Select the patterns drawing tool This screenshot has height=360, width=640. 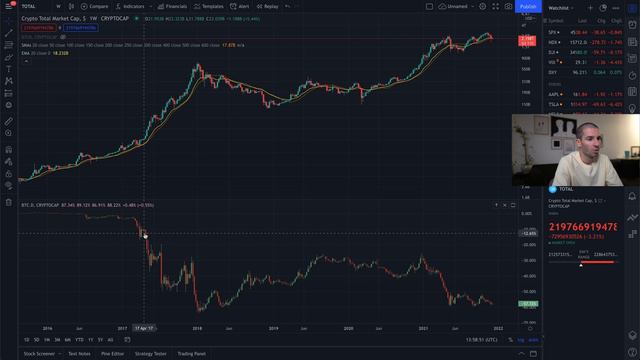point(9,81)
